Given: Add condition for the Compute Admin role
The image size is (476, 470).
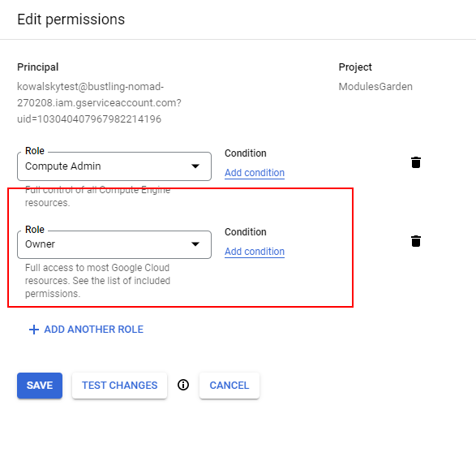Looking at the screenshot, I should tap(255, 173).
